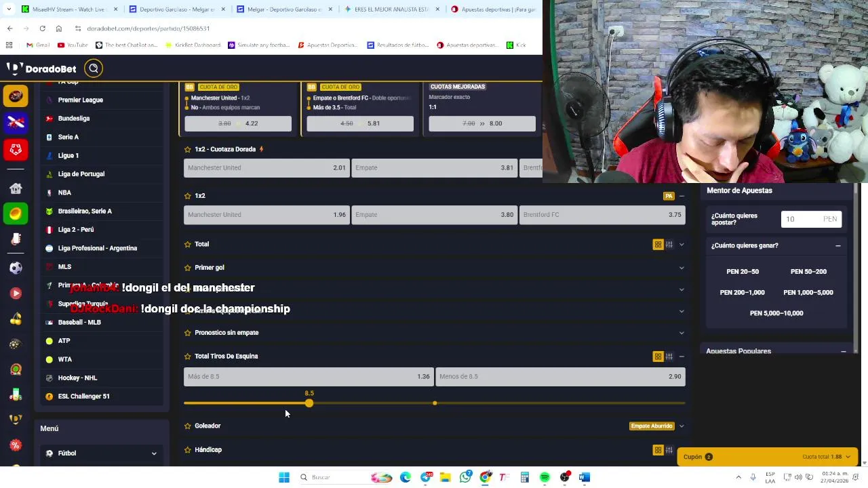Screen dimensions: 868x488
Task: Click the DoradoBet logo
Action: click(x=41, y=68)
